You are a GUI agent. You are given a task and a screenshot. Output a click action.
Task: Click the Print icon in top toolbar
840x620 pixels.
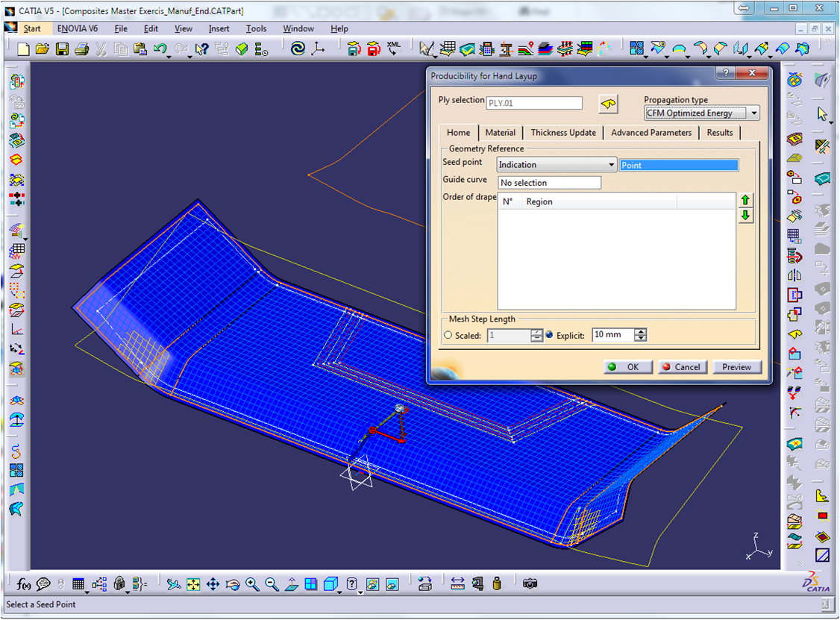click(81, 49)
